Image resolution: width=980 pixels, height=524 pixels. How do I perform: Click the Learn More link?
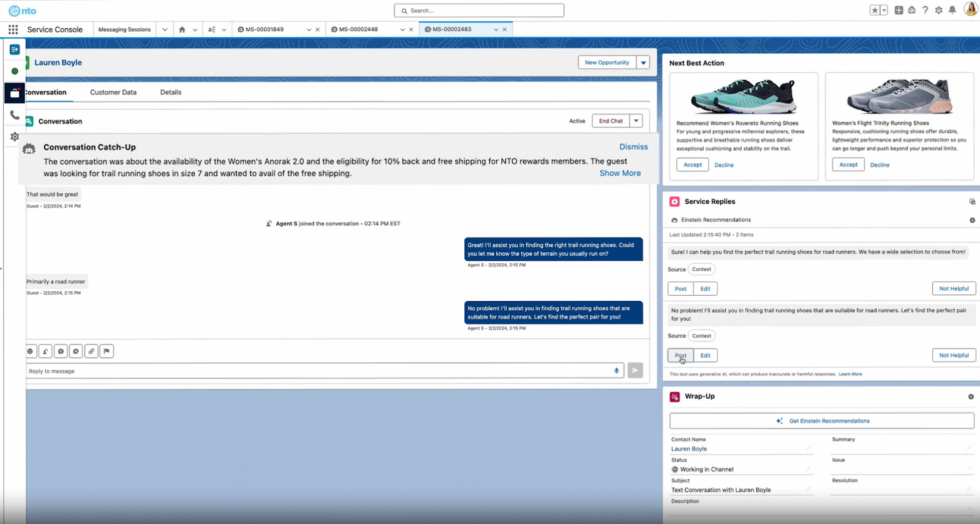click(850, 374)
